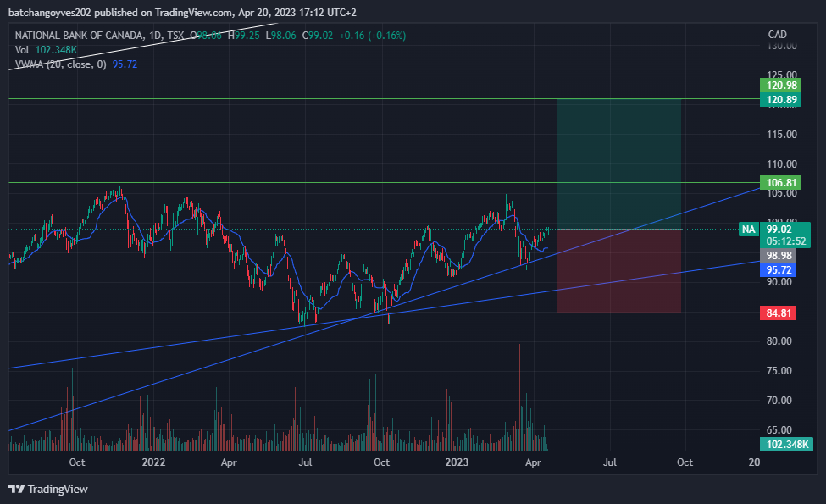The height and width of the screenshot is (504, 826).
Task: Click the 120.89 target price label
Action: 781,100
